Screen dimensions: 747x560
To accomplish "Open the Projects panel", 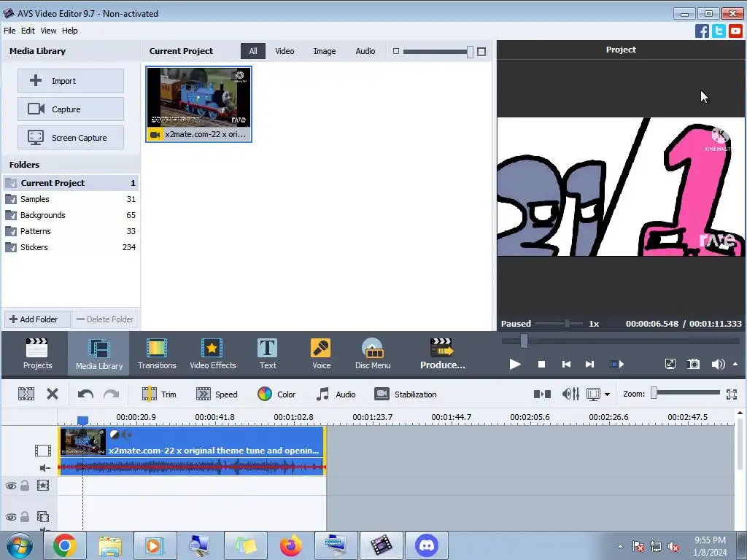I will click(37, 354).
